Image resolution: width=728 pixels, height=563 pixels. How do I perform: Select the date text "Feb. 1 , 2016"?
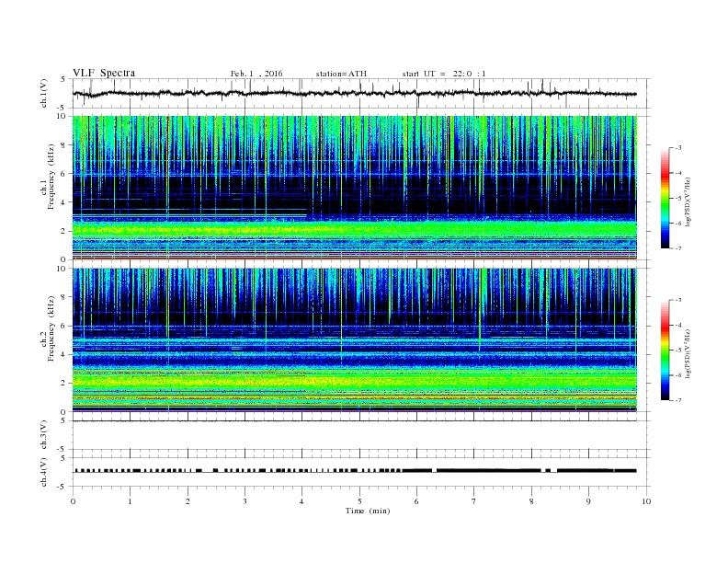(x=256, y=74)
